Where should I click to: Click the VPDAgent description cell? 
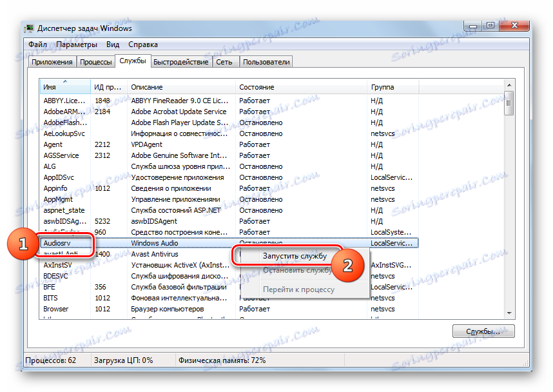pyautogui.click(x=146, y=144)
